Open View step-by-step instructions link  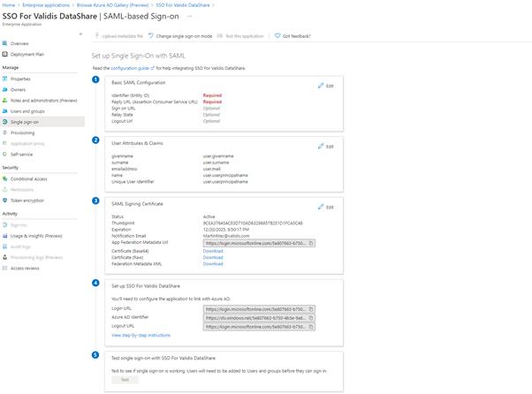pos(141,336)
